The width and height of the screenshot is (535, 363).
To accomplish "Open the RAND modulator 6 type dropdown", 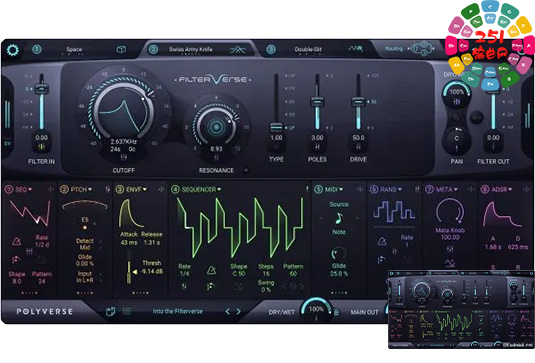I will (x=391, y=189).
